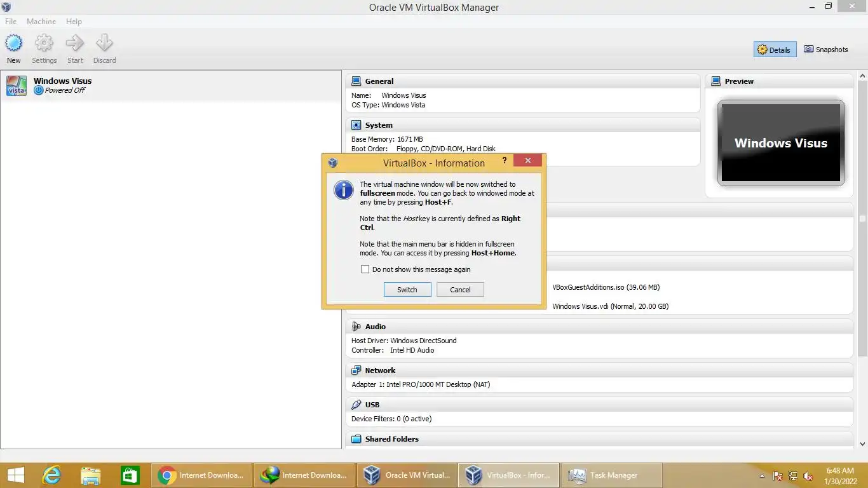
Task: Show hidden tray icons arrow
Action: pyautogui.click(x=762, y=476)
